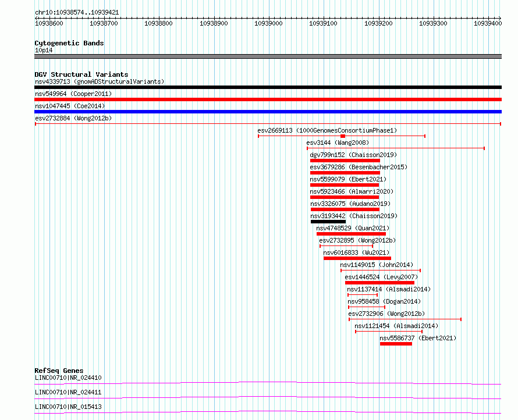Click the RefSeq Genes track heading
Image resolution: width=518 pixels, height=420 pixels.
coord(59,371)
